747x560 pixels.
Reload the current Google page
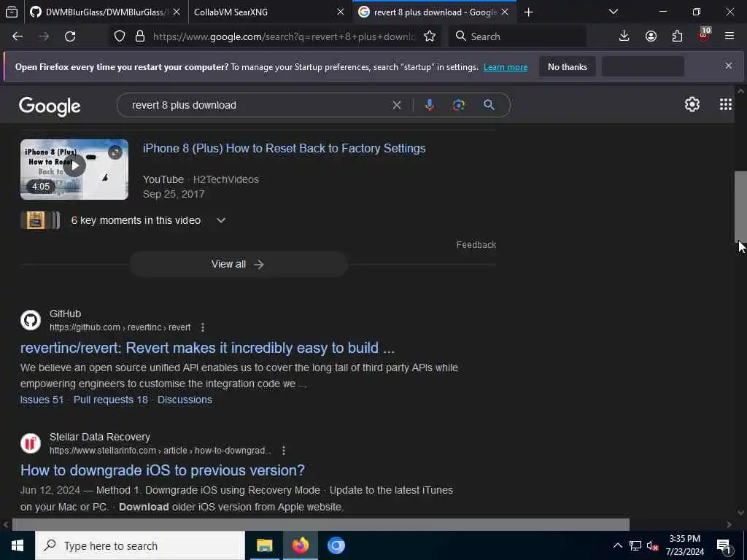pos(70,36)
